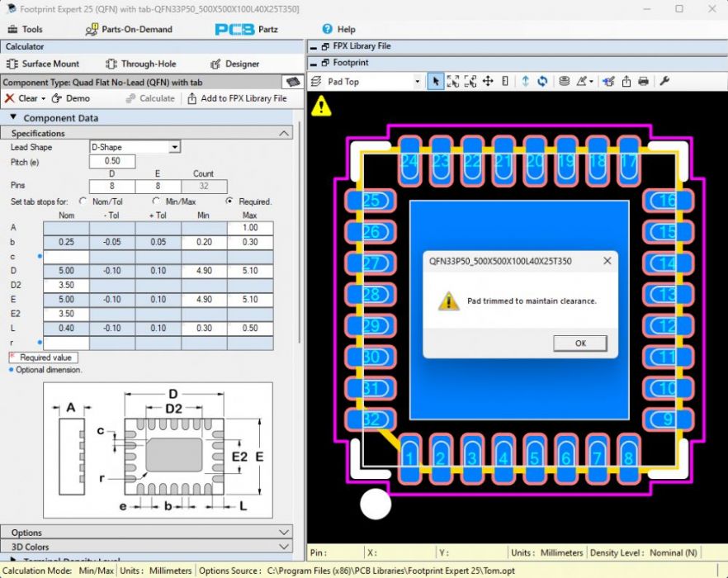Click the blue icon left of the export icon
728x578 pixels.
click(608, 82)
